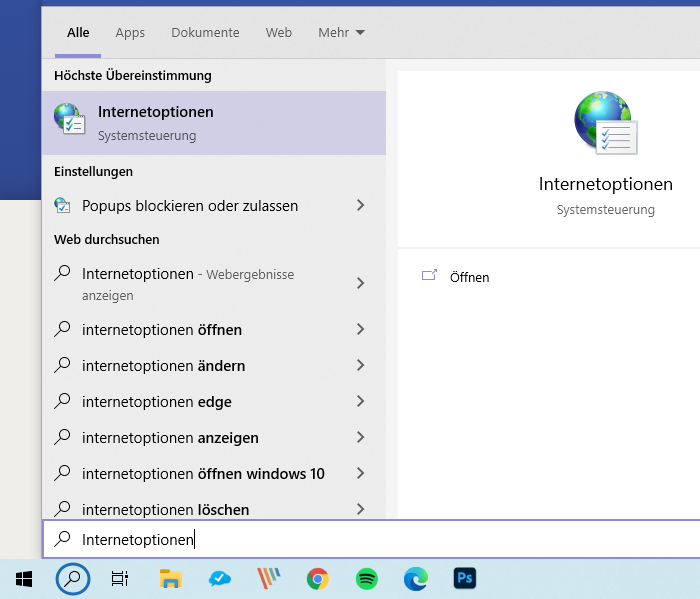This screenshot has height=599, width=700.
Task: Click the Systemsteuerung subtitle under best match
Action: [147, 135]
